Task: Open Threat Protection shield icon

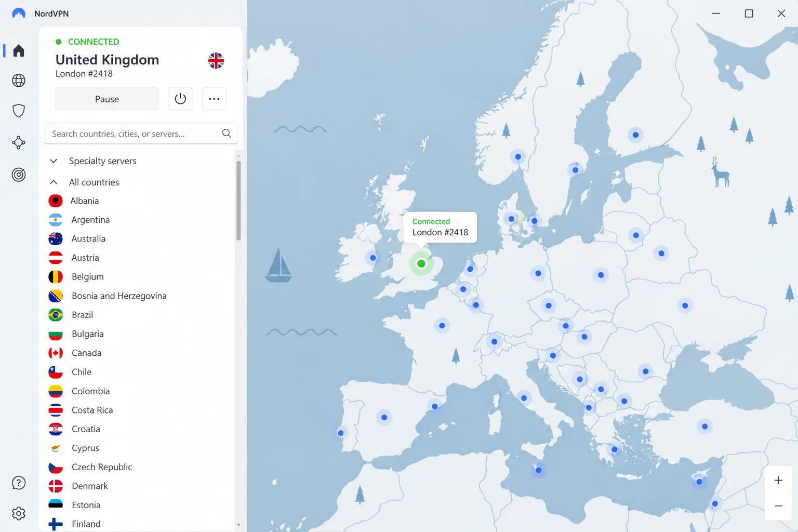Action: tap(19, 111)
